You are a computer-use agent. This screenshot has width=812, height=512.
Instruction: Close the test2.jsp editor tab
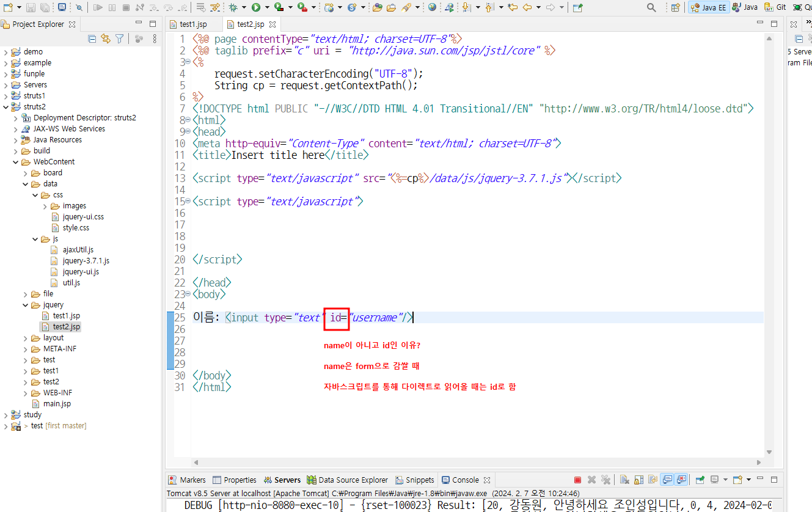click(x=272, y=24)
